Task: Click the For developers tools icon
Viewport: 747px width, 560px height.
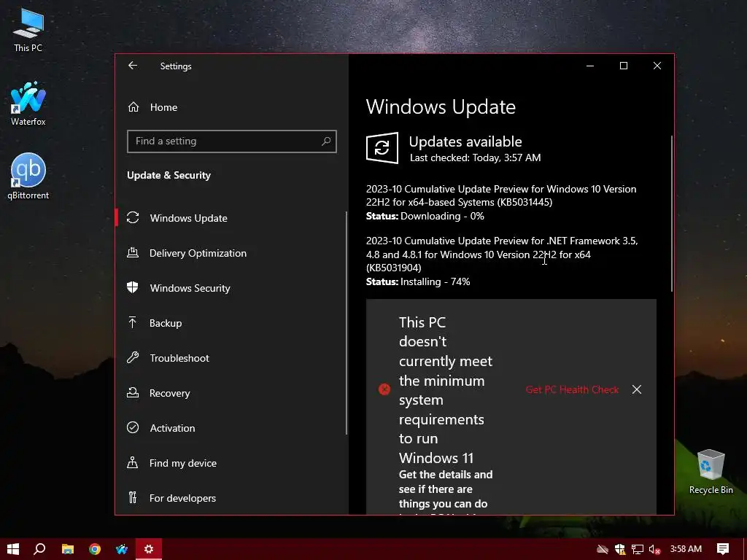Action: pyautogui.click(x=133, y=497)
